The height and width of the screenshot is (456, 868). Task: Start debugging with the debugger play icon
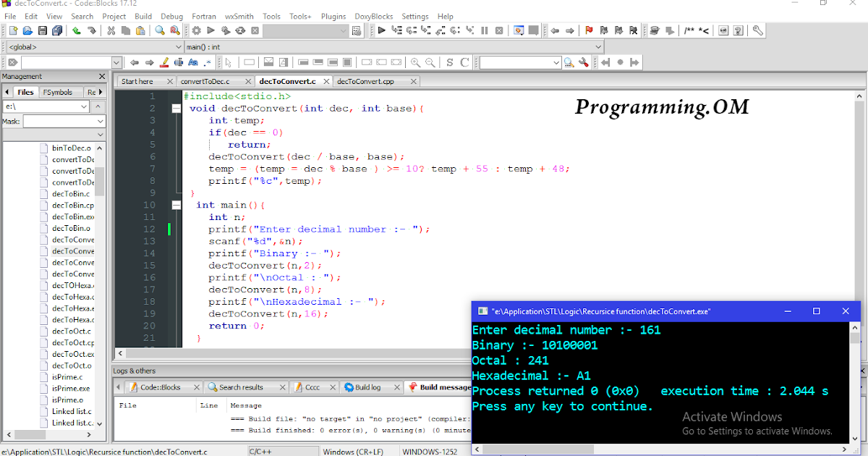click(381, 30)
